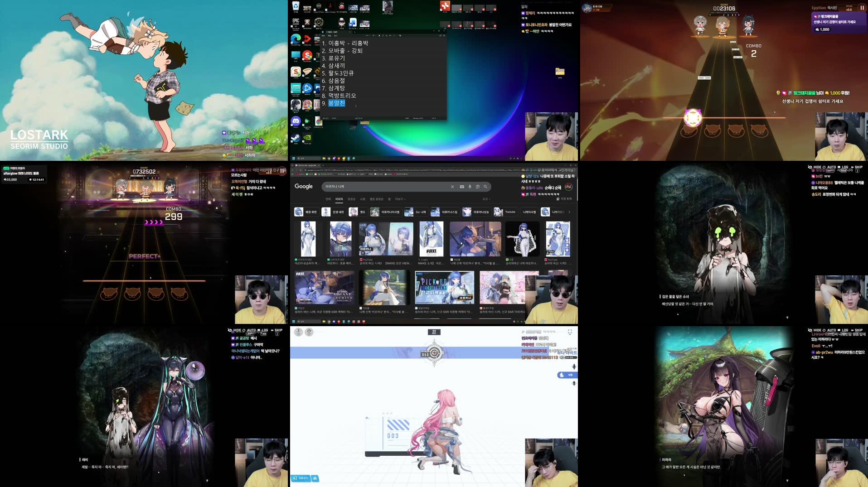Open the 쇼핑 search tab
Image resolution: width=868 pixels, height=487 pixels.
pos(363,199)
